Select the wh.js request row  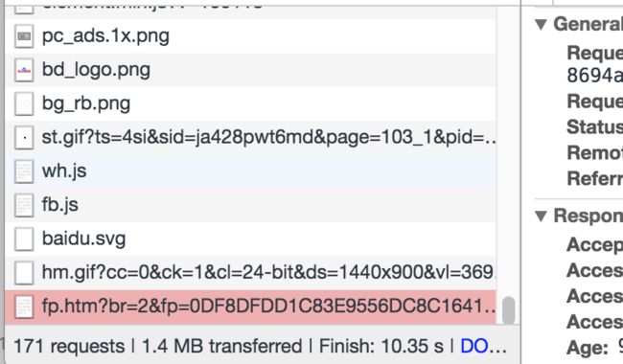(x=250, y=171)
